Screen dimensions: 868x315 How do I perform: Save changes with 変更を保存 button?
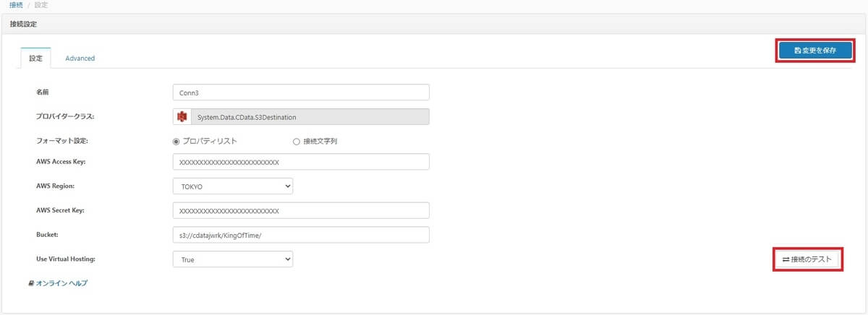tap(814, 51)
